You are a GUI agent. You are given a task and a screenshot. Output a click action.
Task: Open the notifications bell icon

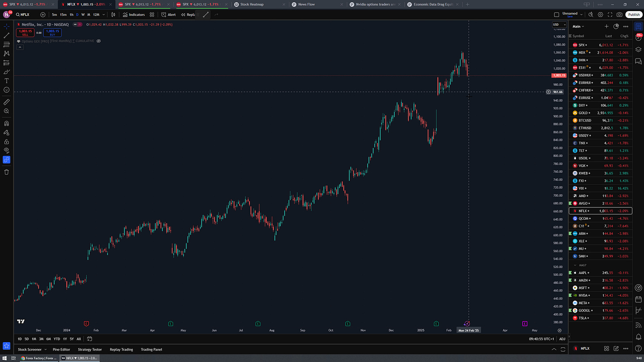(x=638, y=337)
